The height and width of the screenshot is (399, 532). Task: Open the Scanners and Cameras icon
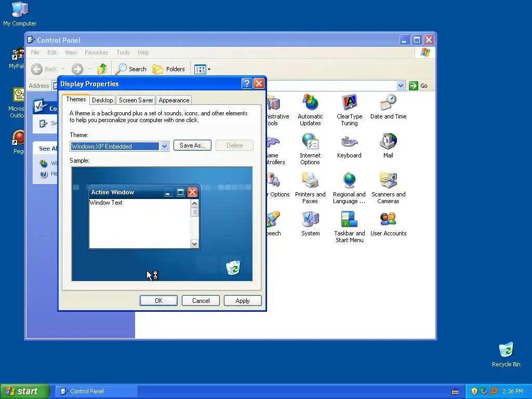(x=388, y=188)
